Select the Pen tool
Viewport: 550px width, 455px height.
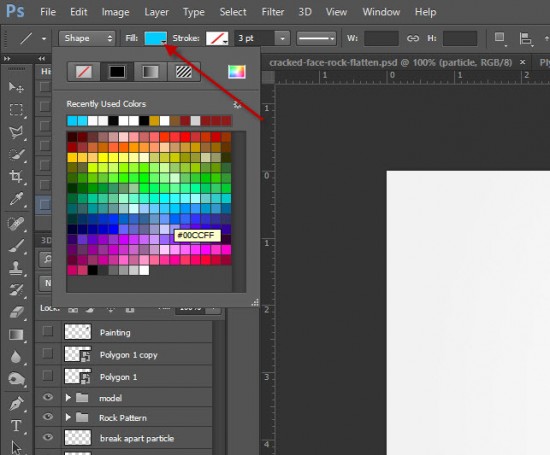click(16, 403)
